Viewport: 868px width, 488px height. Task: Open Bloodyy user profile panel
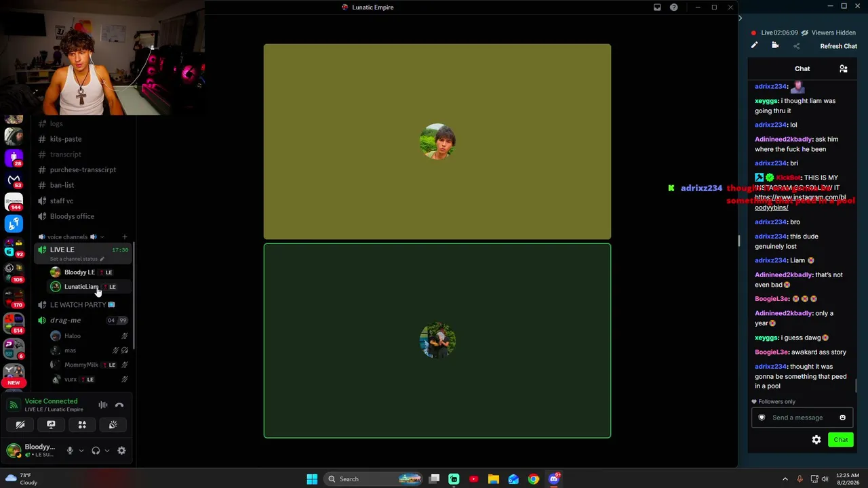[x=31, y=451]
